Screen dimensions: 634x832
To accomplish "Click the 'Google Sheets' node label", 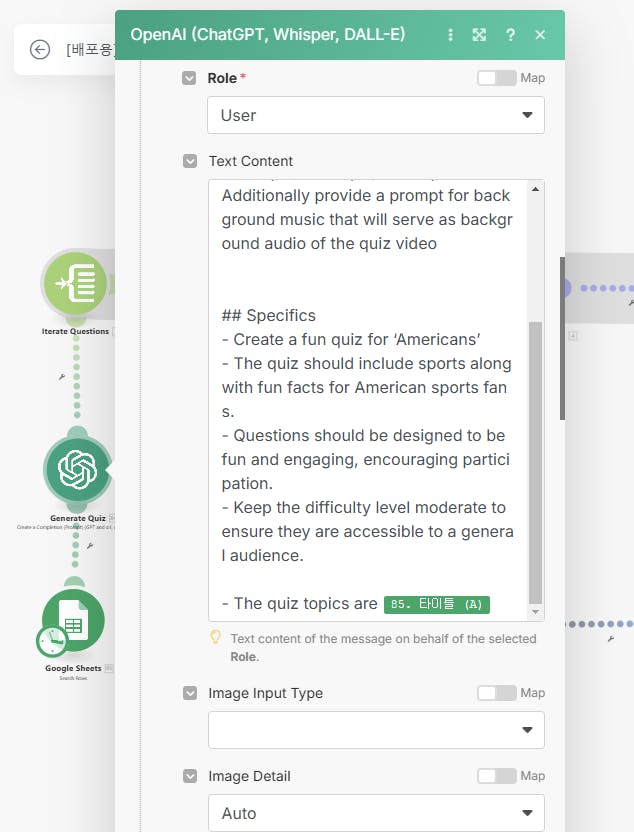I will [73, 668].
